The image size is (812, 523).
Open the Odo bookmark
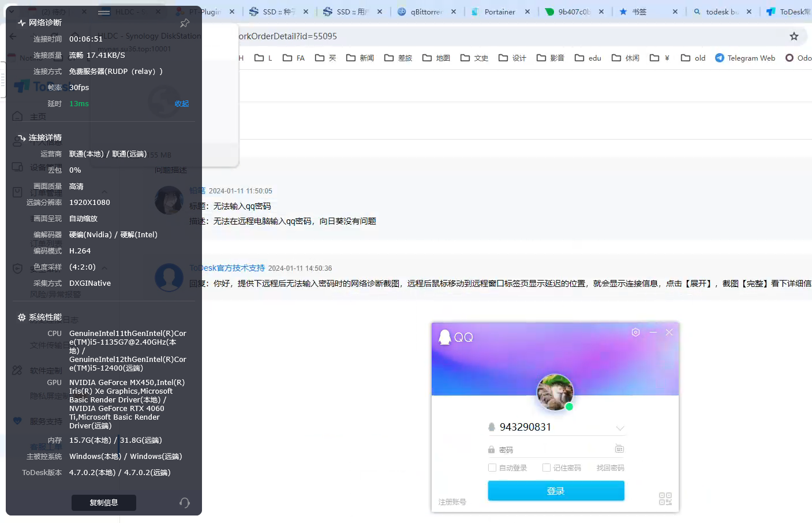tap(799, 58)
